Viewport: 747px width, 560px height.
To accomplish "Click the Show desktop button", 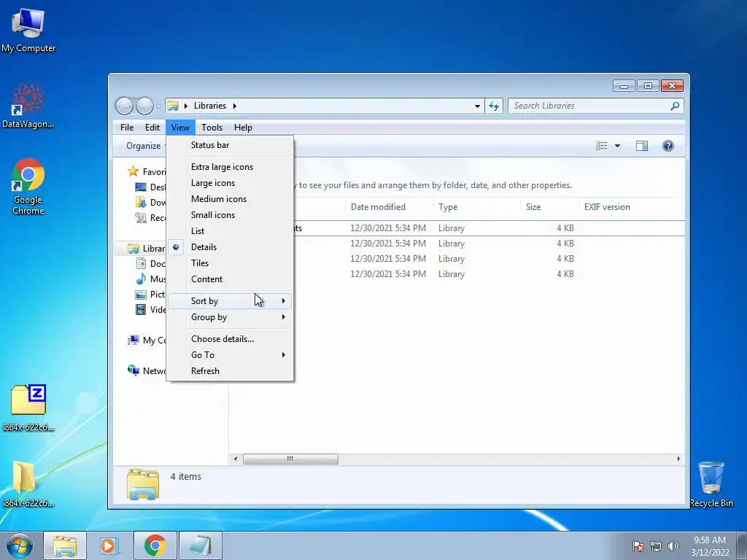I will 742,545.
